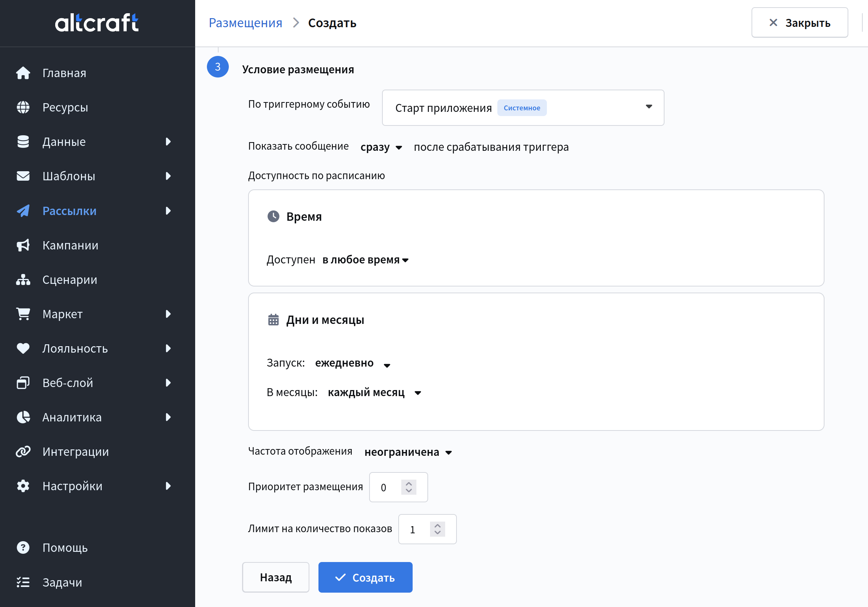868x607 pixels.
Task: Open the trigger event dropdown Старт приложения
Action: coord(523,108)
